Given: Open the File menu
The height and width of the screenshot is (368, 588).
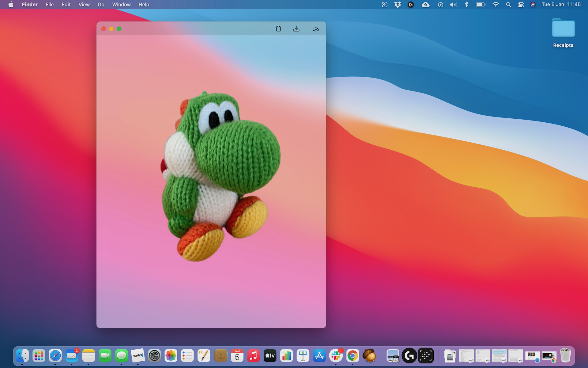Looking at the screenshot, I should tap(50, 5).
